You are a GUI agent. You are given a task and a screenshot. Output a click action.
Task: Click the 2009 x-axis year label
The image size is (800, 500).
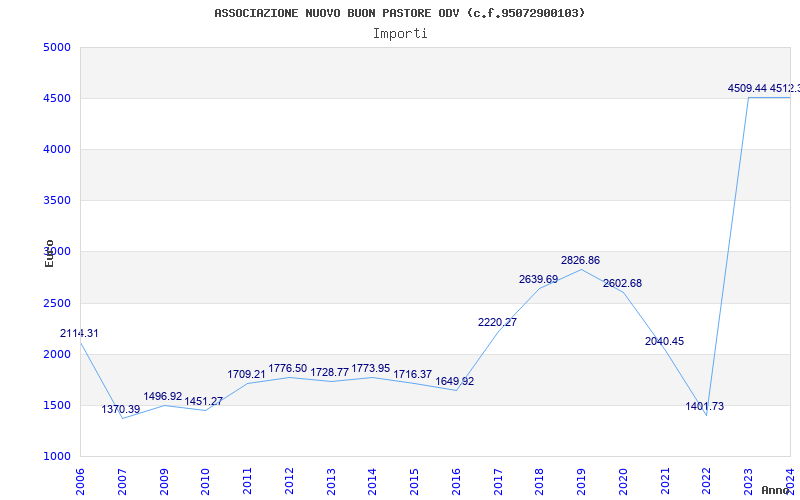[164, 481]
